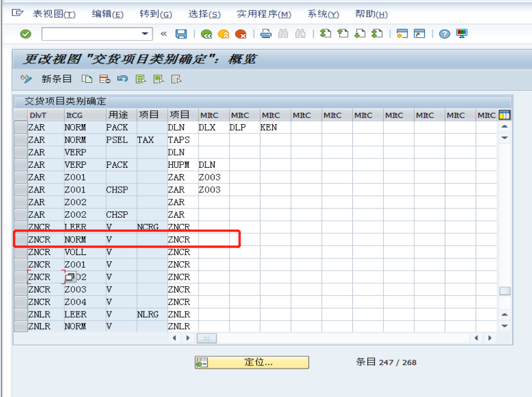Open the 转到(G) menu
This screenshot has height=397, width=532.
(156, 14)
